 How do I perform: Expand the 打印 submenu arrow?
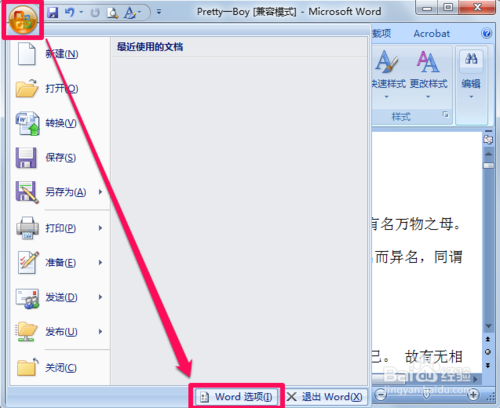click(100, 228)
